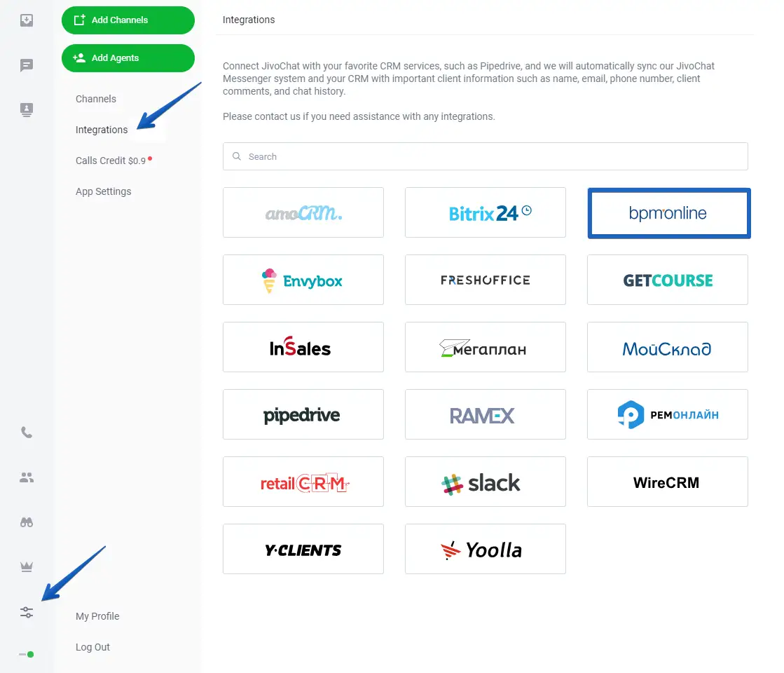Open the slack integration card
784x673 pixels.
coord(486,482)
